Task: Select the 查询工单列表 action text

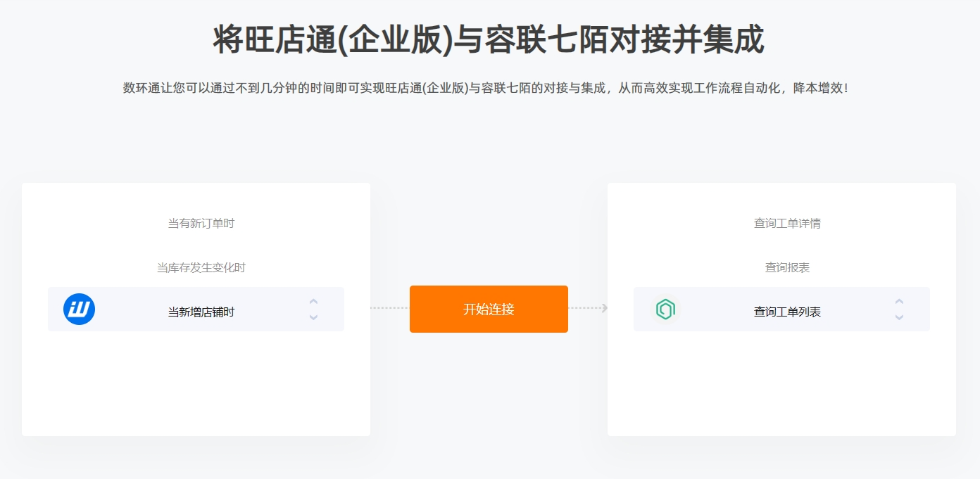Action: [x=787, y=312]
